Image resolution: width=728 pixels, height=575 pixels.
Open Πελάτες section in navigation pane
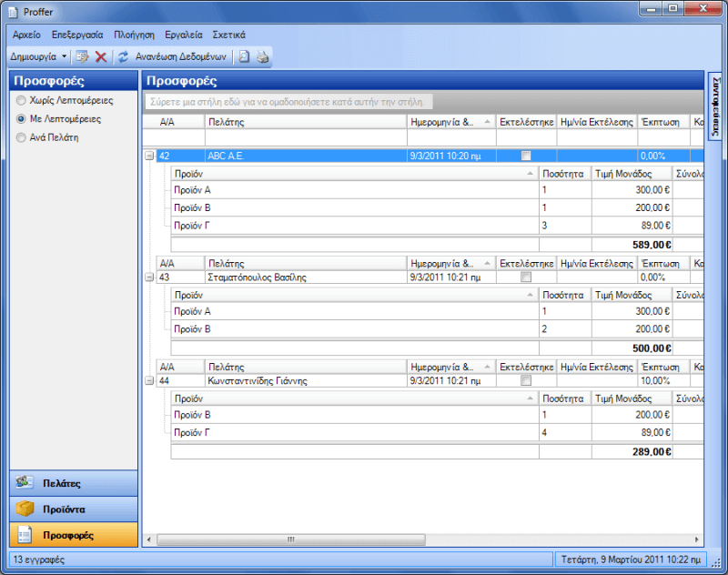pyautogui.click(x=74, y=483)
